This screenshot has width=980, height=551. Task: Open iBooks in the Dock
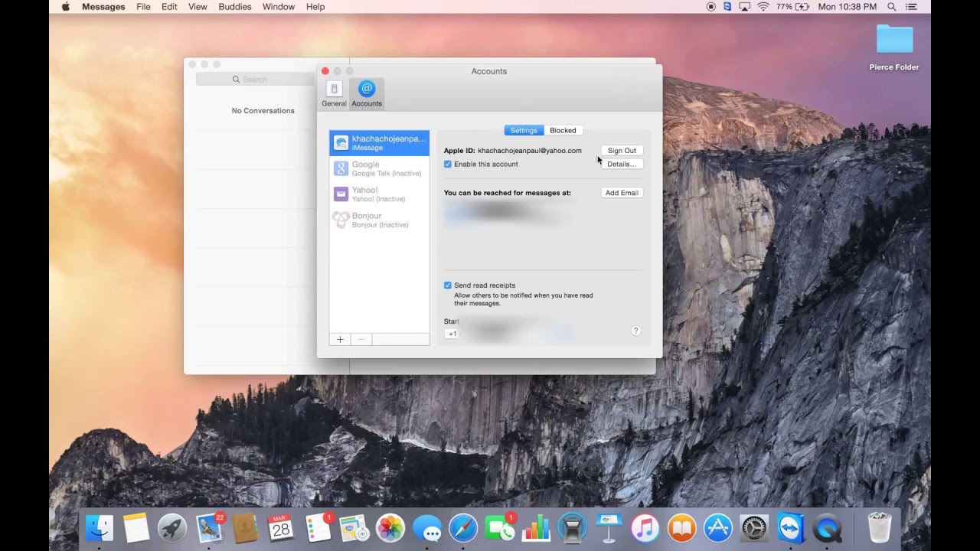click(x=681, y=528)
